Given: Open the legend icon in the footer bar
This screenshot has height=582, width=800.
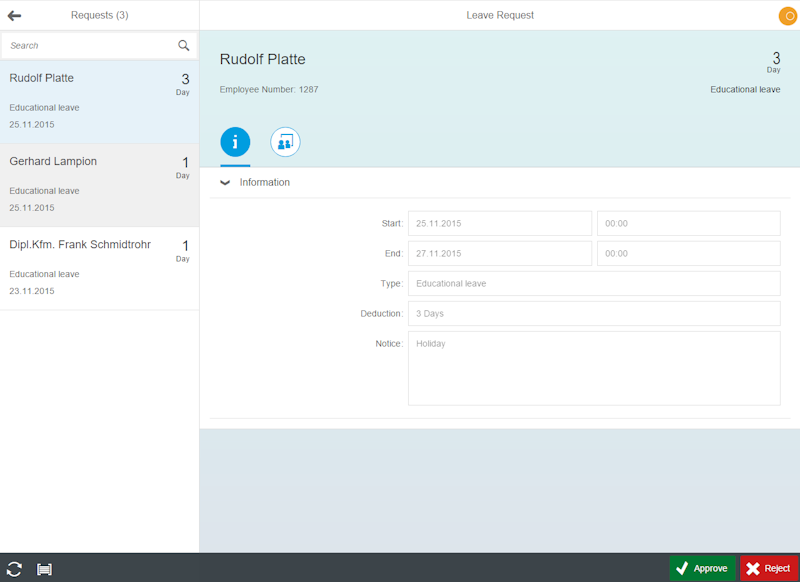Looking at the screenshot, I should (x=44, y=568).
